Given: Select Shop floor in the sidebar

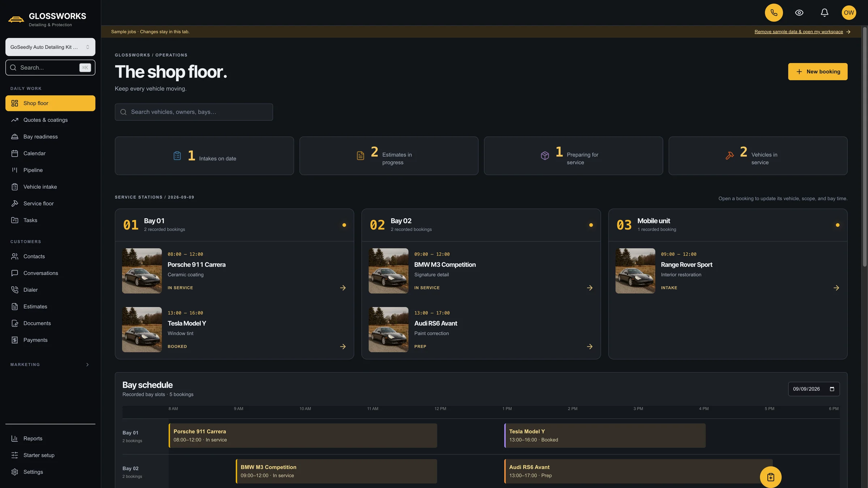Looking at the screenshot, I should coord(50,103).
